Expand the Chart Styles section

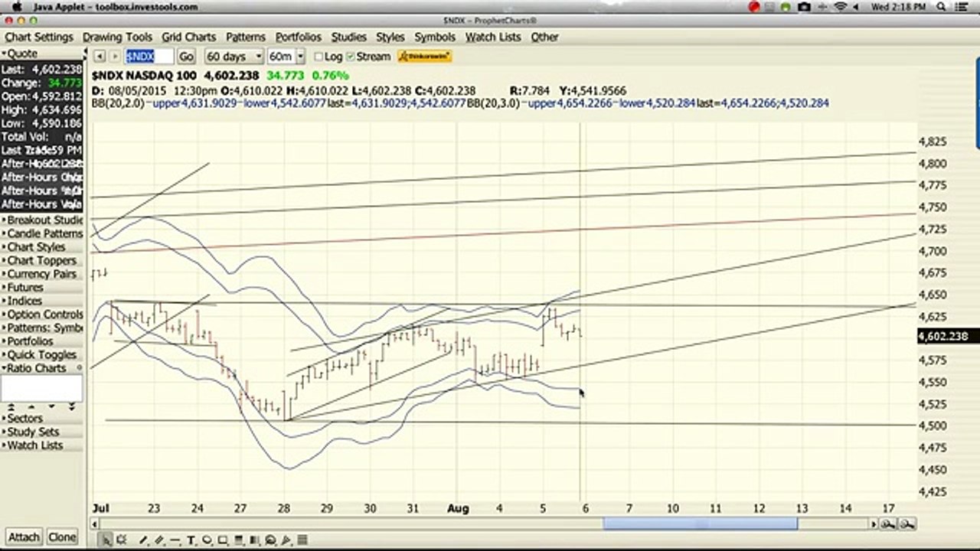click(41, 247)
